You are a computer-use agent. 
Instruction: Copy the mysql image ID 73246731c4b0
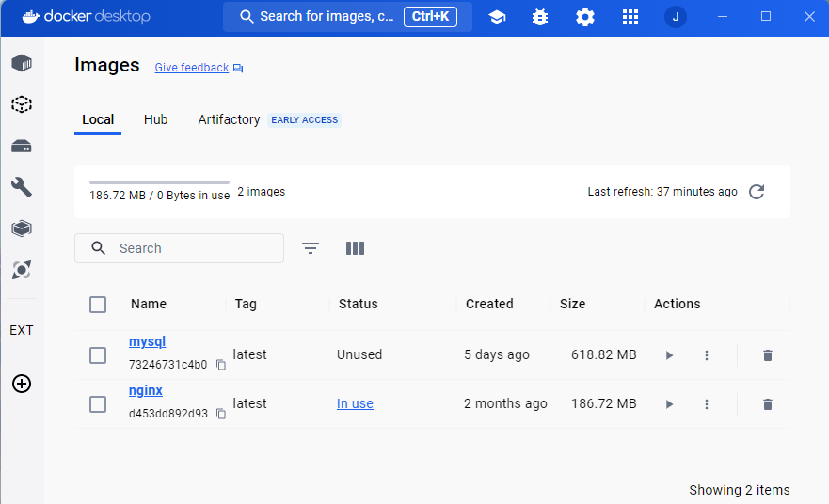[221, 365]
